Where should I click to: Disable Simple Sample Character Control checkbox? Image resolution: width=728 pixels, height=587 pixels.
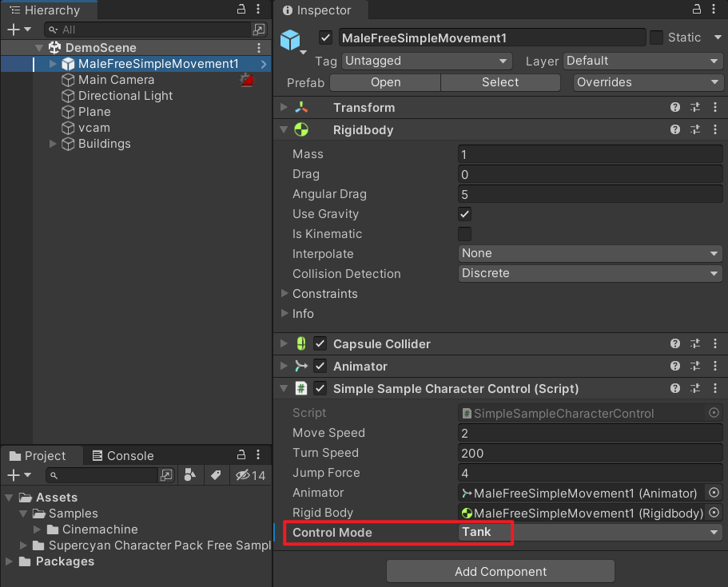tap(320, 388)
